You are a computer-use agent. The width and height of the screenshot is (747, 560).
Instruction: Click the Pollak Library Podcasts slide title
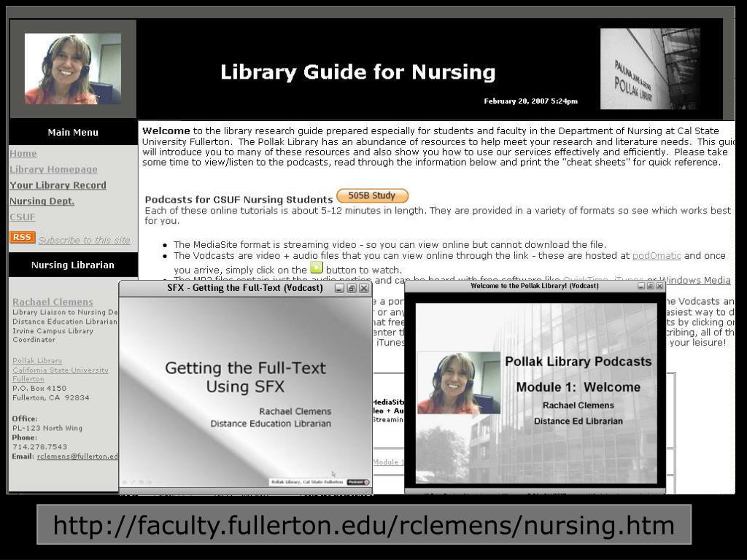coord(578,362)
